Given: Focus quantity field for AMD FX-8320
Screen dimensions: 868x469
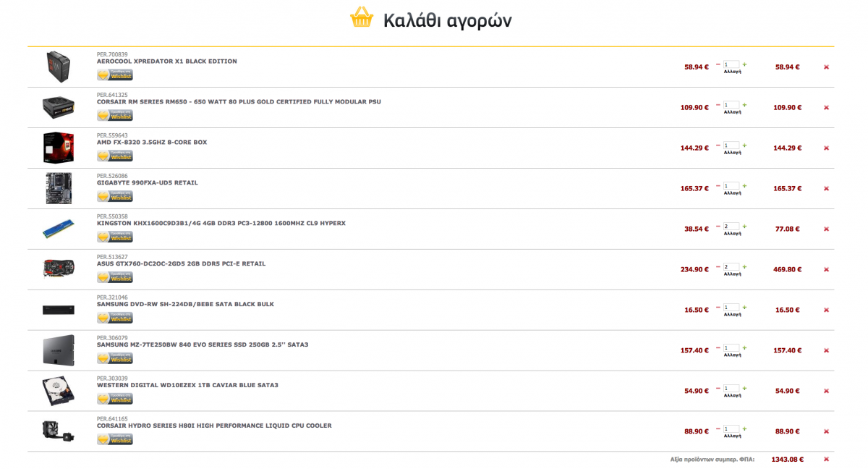Looking at the screenshot, I should pyautogui.click(x=731, y=145).
